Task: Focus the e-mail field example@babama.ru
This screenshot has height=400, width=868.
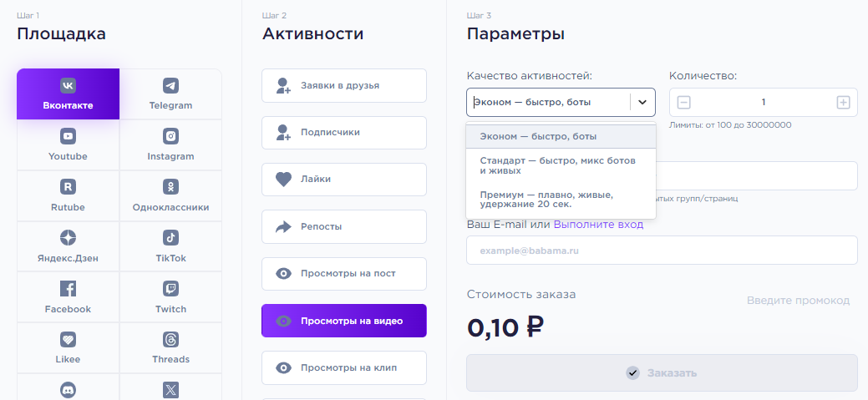Action: pyautogui.click(x=662, y=251)
